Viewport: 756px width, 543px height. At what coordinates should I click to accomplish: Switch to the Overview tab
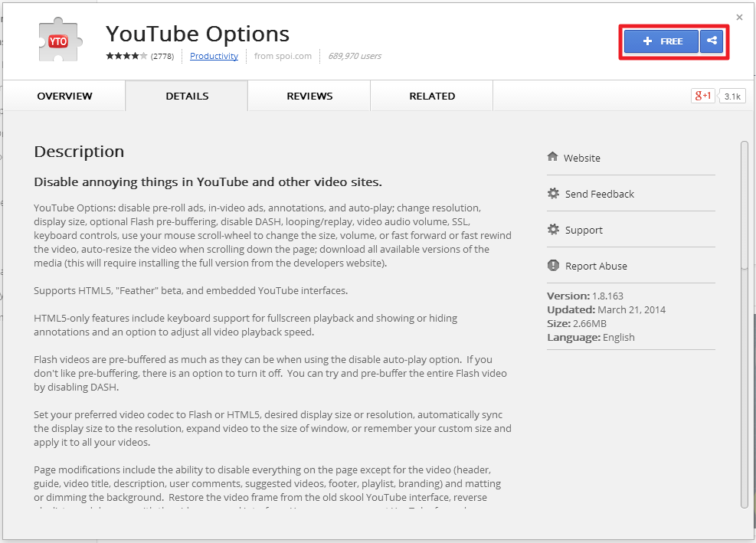tap(64, 96)
